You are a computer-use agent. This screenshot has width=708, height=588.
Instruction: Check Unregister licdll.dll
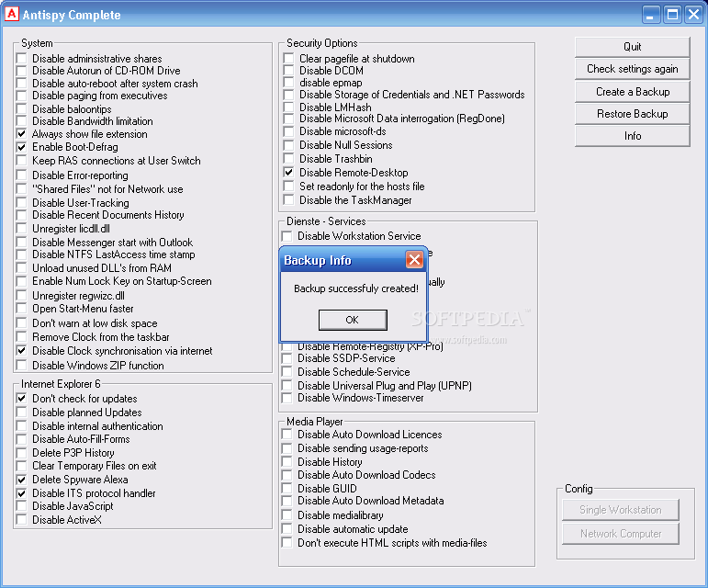(21, 229)
